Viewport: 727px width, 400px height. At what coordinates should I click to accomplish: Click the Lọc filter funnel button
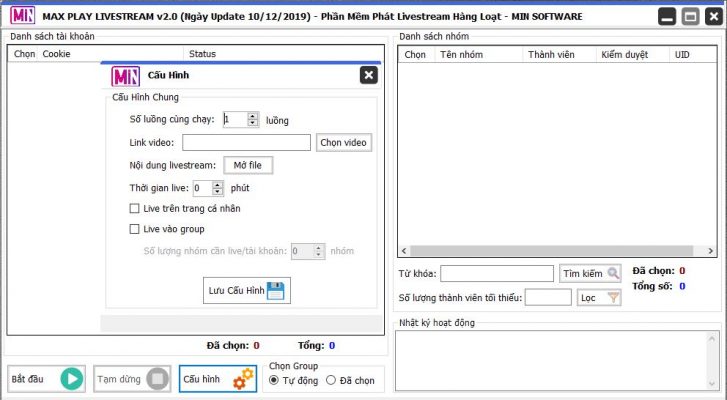coord(599,297)
